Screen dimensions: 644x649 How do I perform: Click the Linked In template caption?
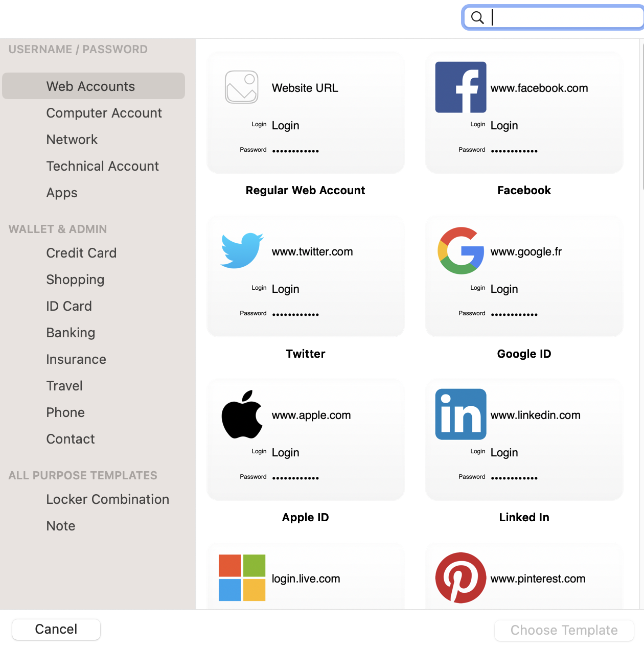tap(524, 517)
